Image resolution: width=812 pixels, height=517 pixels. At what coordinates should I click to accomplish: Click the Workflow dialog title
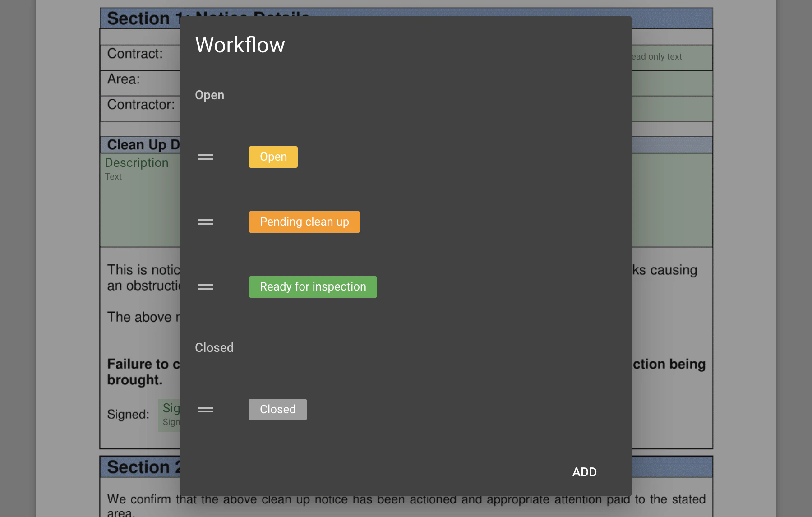coord(240,44)
